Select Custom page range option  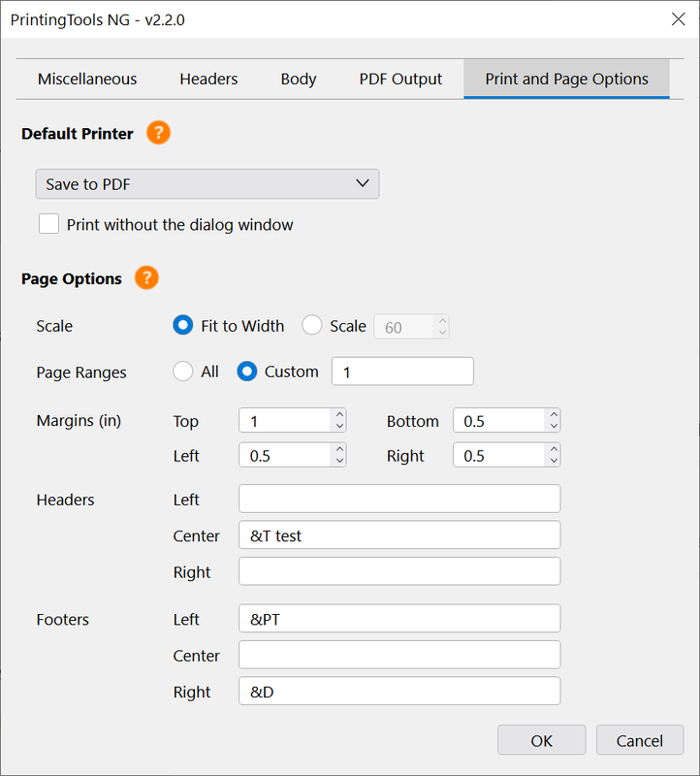click(x=247, y=372)
